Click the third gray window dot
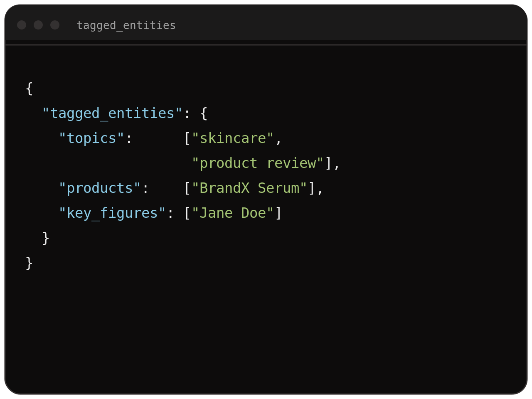Screen dimensions: 532x399 coord(55,25)
